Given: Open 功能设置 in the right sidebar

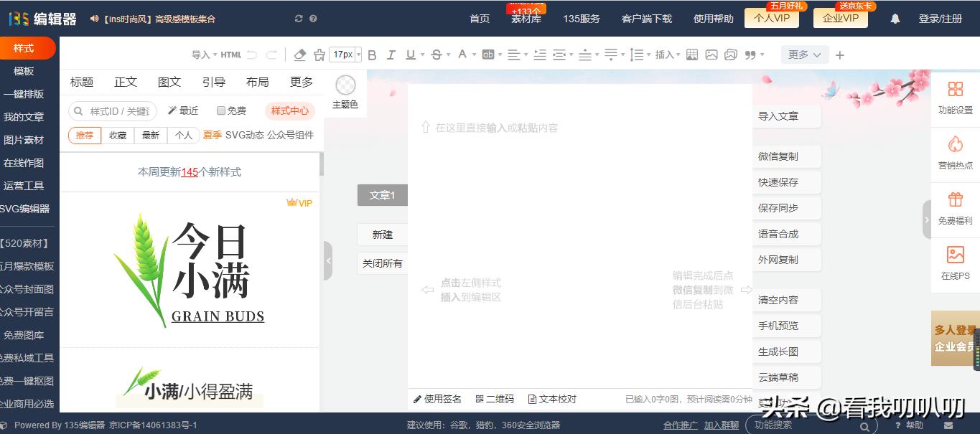Looking at the screenshot, I should click(955, 95).
